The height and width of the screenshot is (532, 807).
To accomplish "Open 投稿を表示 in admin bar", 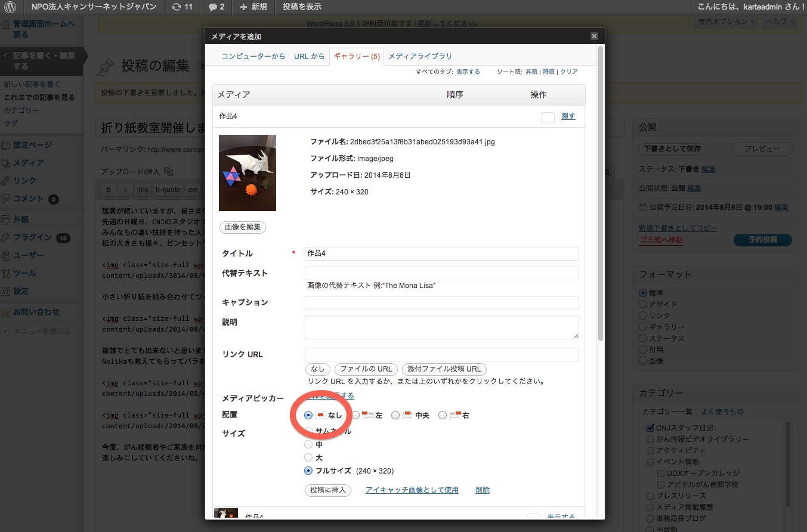I will 302,7.
